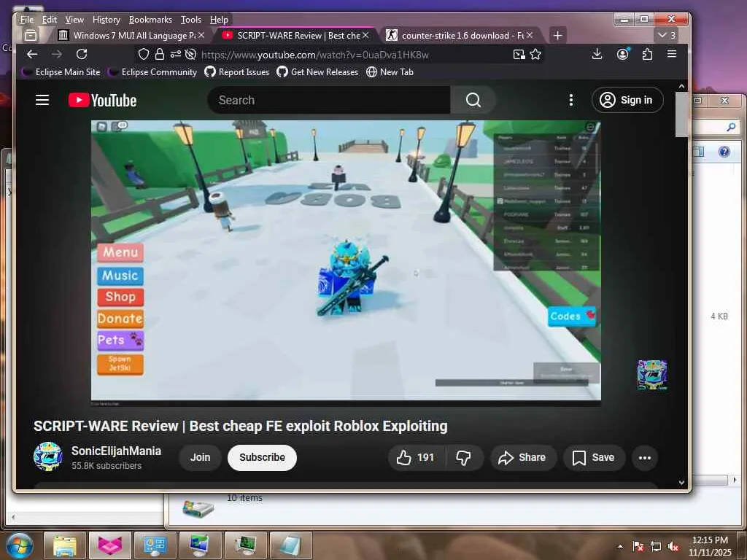Save the video to a playlist

pyautogui.click(x=594, y=458)
